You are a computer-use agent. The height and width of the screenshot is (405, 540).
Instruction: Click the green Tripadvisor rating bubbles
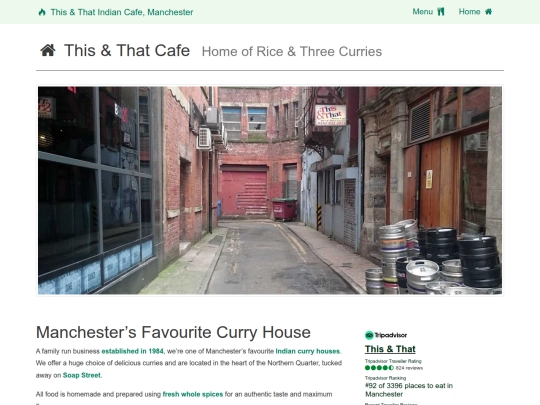coord(380,368)
